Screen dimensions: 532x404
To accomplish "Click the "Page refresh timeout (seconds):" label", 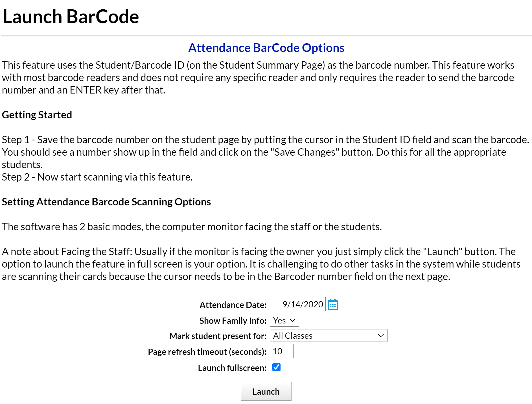I will click(207, 352).
